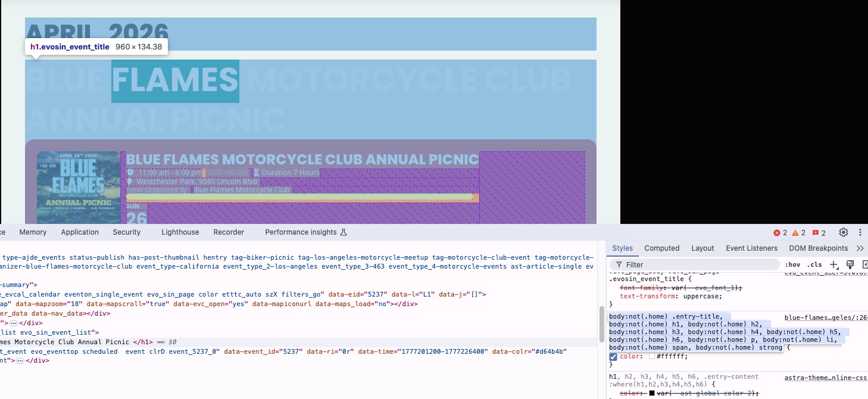Click the paintbrush rendering emulation icon
Image resolution: width=868 pixels, height=399 pixels.
coord(850,264)
